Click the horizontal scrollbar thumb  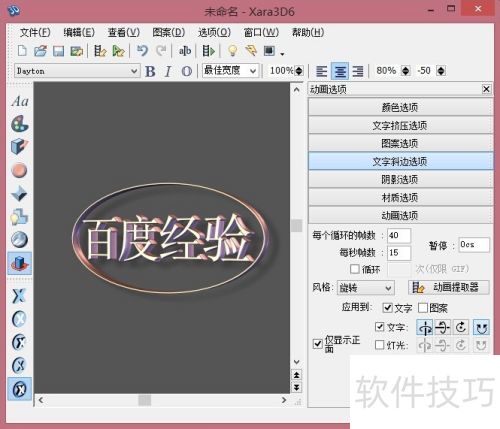click(145, 400)
